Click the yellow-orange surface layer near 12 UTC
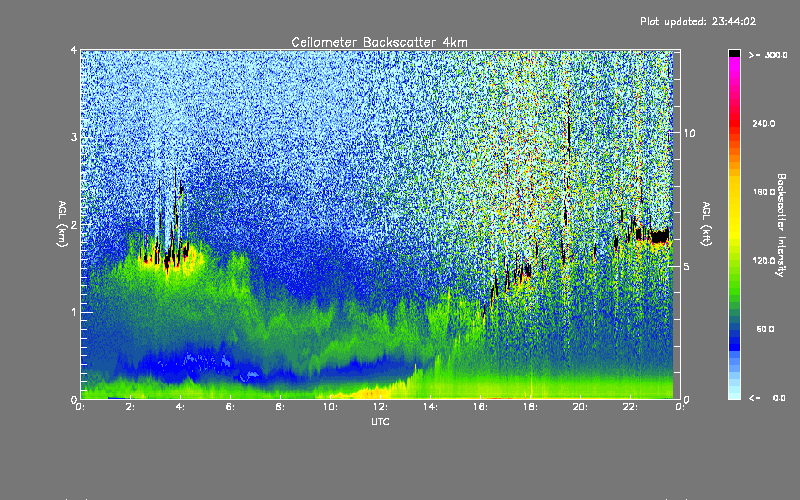Viewport: 800px width, 500px height. click(x=370, y=393)
